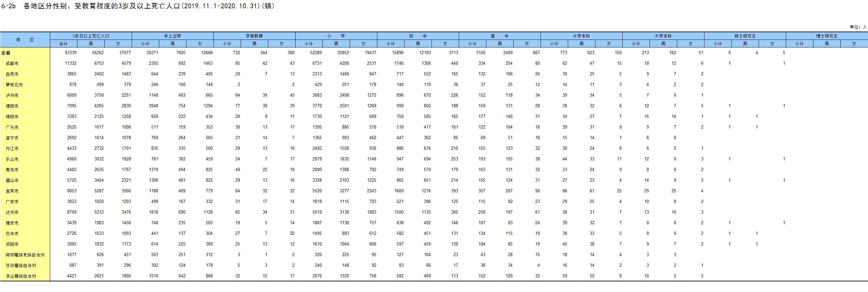Viewport: 868px width, 292px height.
Task: Select the 自贡市 row label
Action: coord(12,74)
